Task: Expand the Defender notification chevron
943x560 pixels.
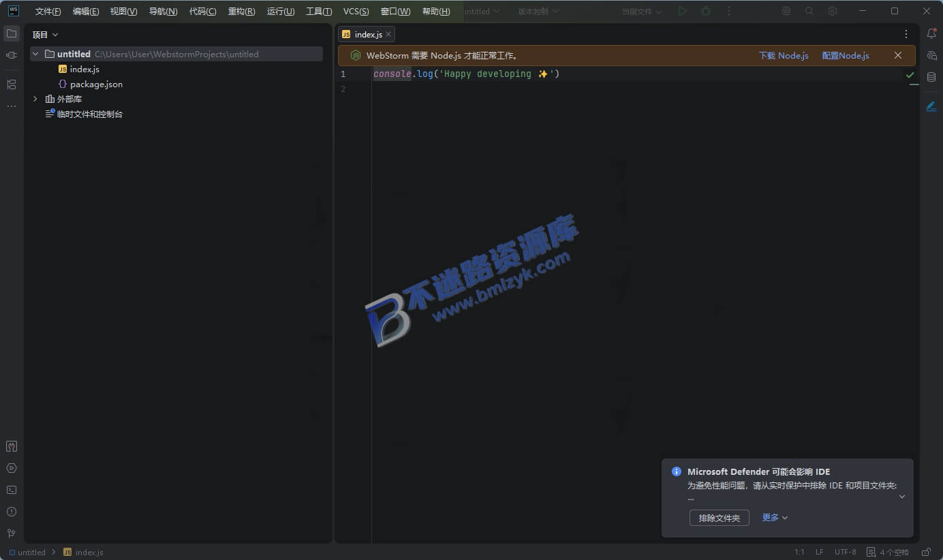Action: point(902,497)
